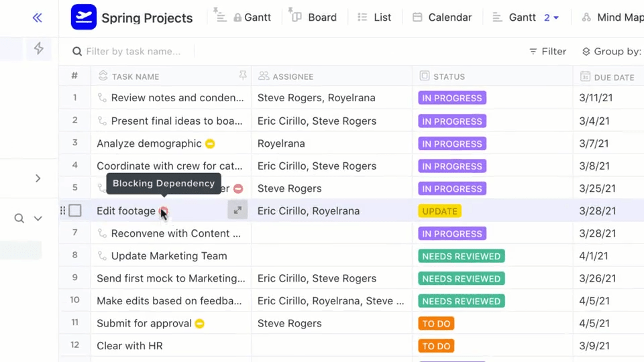Open task Make edits based on feedba...

(169, 301)
